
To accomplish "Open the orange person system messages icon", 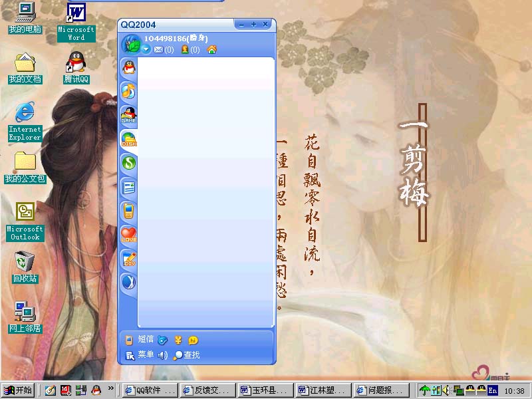I will 185,49.
